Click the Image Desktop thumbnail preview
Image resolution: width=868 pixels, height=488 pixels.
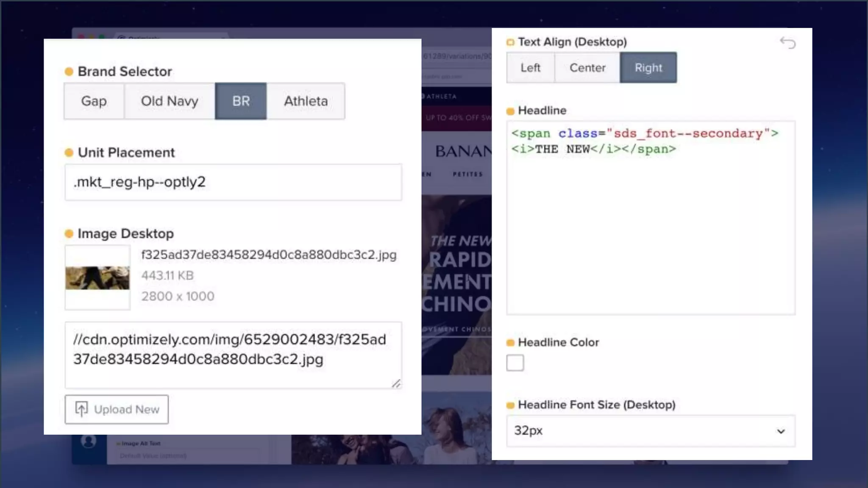(x=97, y=278)
